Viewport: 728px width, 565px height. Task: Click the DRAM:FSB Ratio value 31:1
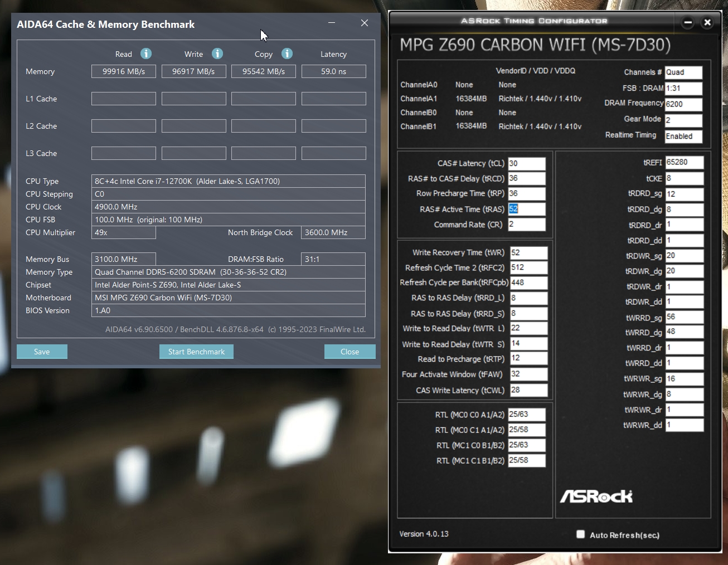point(333,259)
